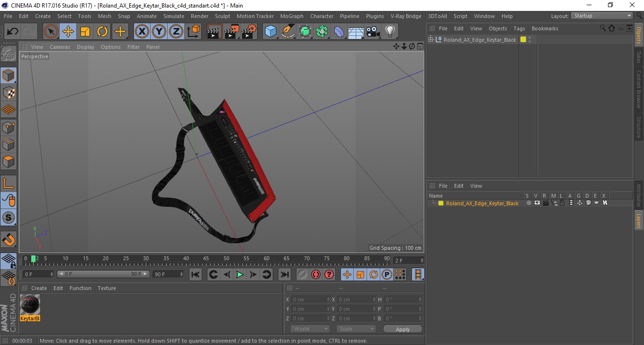Step to the previous frame
The height and width of the screenshot is (345, 644).
226,274
